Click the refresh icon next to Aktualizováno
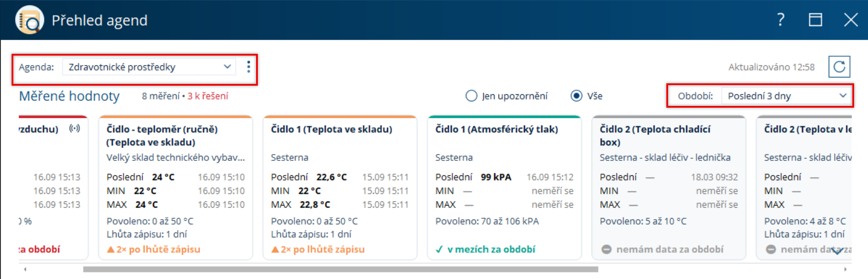Viewport: 868px width, 279px height. click(839, 67)
